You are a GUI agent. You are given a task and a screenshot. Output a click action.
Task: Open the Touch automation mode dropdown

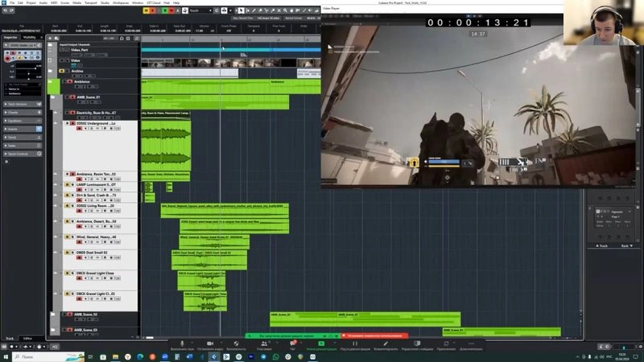coord(200,10)
